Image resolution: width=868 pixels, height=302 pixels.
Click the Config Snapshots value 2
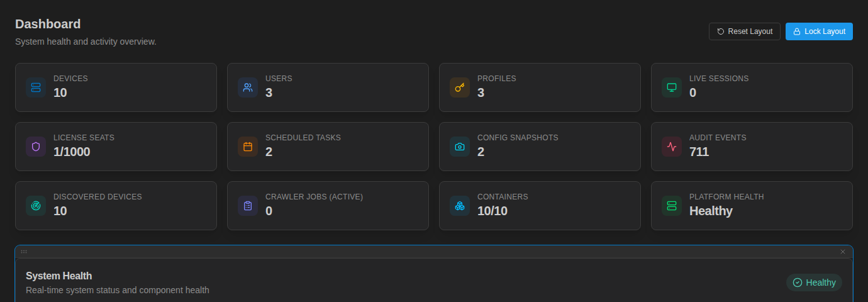481,152
